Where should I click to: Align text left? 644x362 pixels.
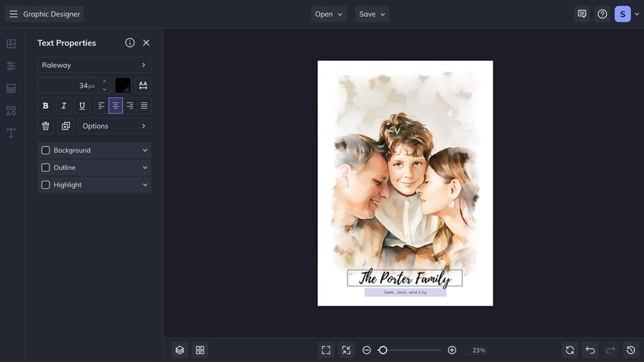pos(101,106)
